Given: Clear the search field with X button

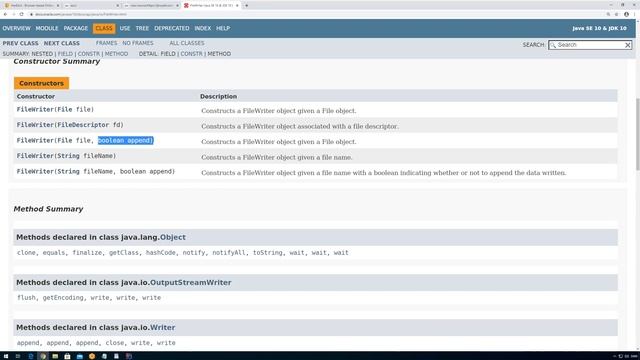Looking at the screenshot, I should point(627,45).
